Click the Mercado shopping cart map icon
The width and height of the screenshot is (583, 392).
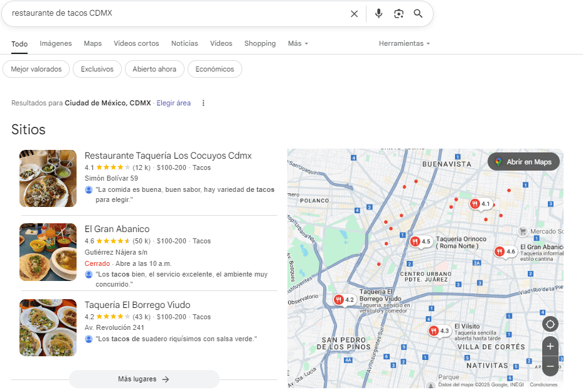point(523,231)
